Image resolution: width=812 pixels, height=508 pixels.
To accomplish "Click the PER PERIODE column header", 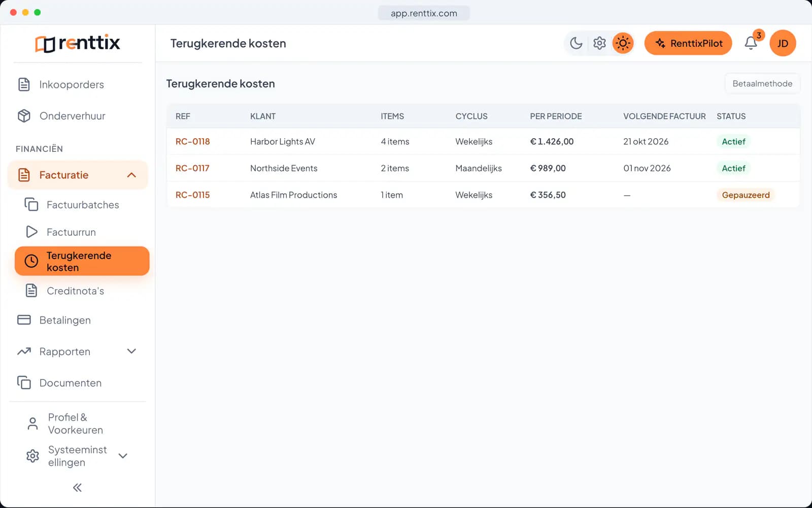I will point(556,116).
